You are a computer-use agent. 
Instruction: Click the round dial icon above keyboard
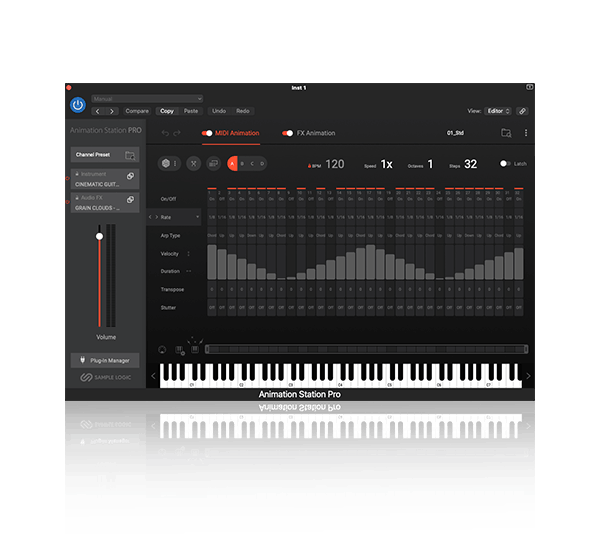(162, 349)
